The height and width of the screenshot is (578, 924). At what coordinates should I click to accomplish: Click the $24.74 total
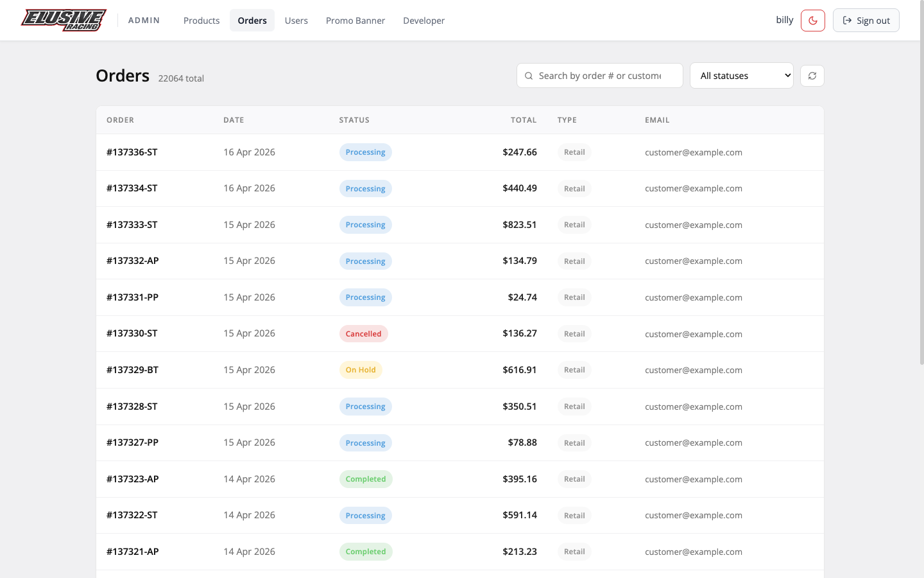pos(522,297)
